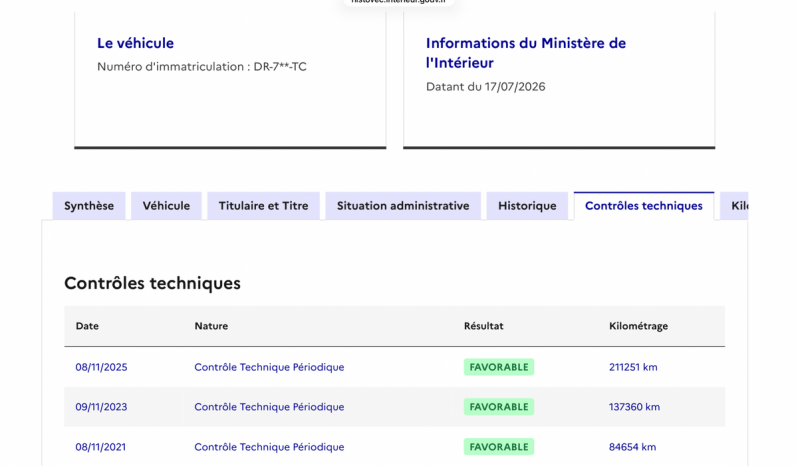Click the FAVORABLE badge for 08/11/2025
This screenshot has width=798, height=466.
pos(499,367)
